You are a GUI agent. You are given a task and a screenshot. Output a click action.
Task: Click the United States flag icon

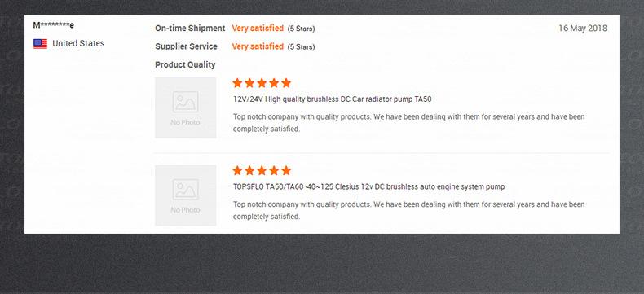coord(40,43)
